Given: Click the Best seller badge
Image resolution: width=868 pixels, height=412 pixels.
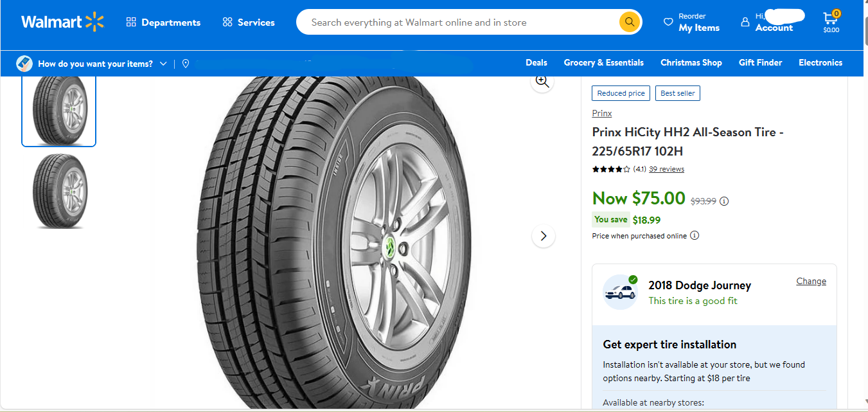Looking at the screenshot, I should coord(677,93).
